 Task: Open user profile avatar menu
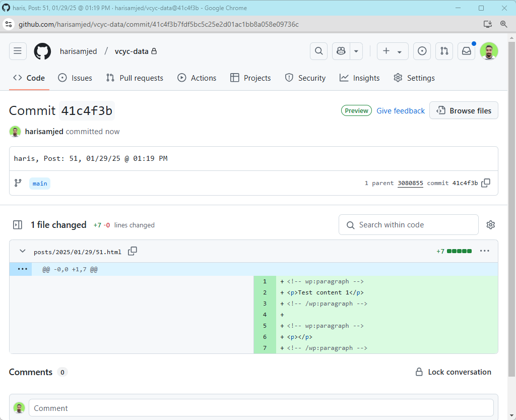[489, 51]
